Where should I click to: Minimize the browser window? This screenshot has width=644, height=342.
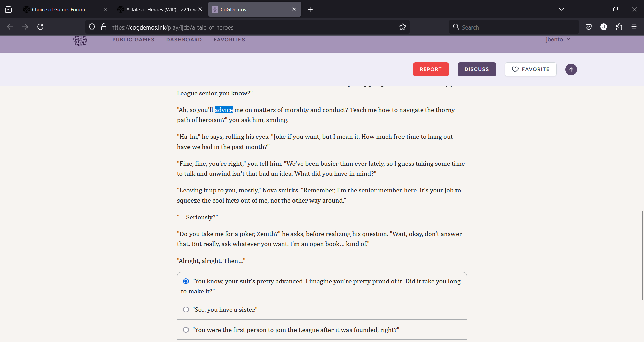(x=596, y=9)
